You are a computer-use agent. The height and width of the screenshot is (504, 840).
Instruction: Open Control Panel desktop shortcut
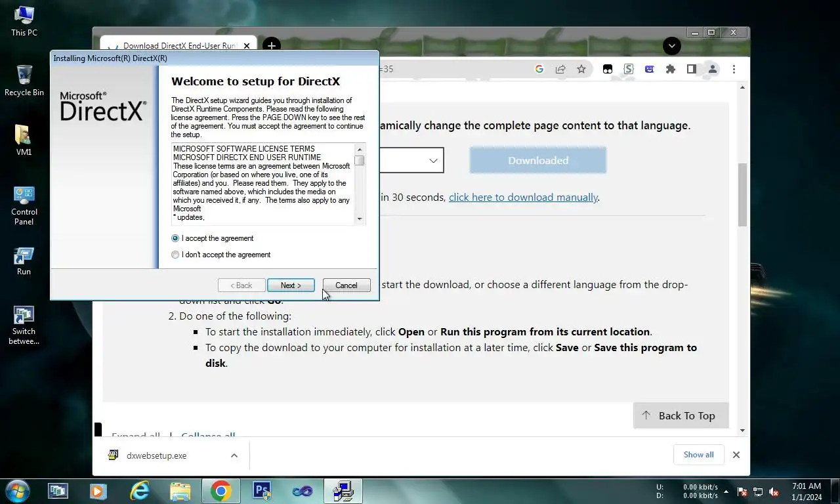point(24,205)
